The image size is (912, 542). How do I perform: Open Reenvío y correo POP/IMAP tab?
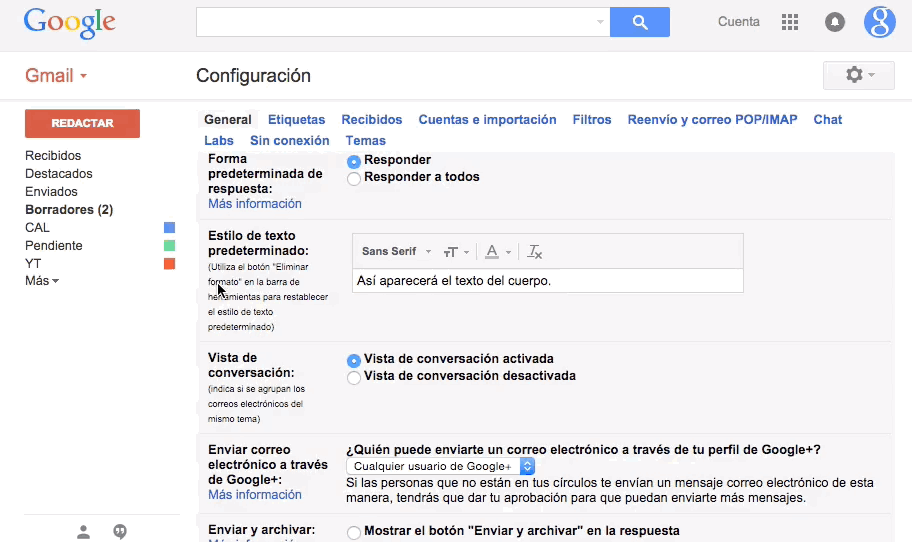(x=712, y=119)
